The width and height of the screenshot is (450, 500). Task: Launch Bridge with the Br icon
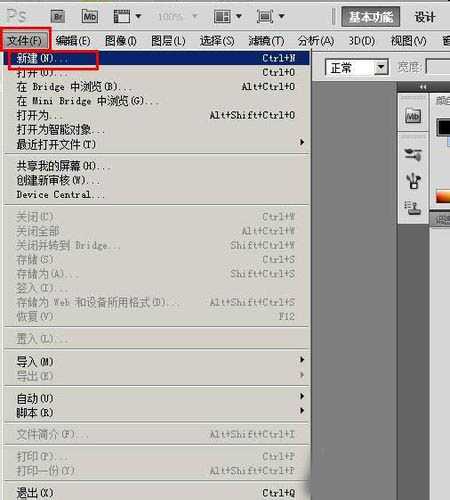pyautogui.click(x=58, y=16)
